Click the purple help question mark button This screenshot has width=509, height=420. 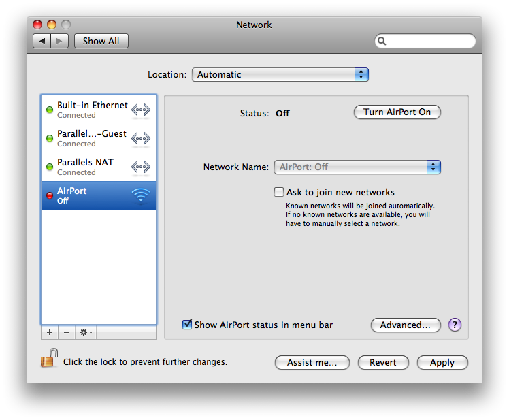[x=455, y=325]
